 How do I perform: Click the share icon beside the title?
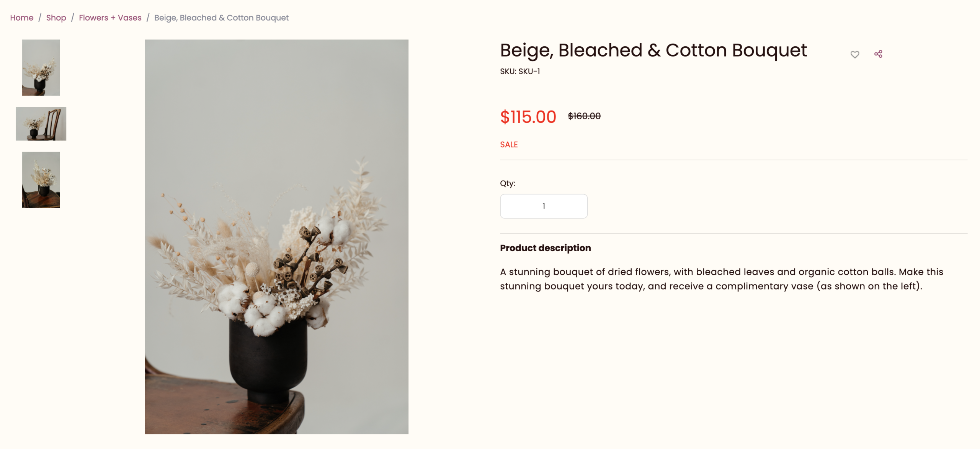coord(878,54)
